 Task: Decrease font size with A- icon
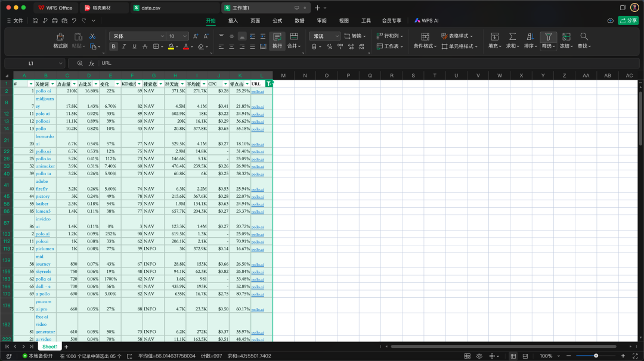[206, 36]
